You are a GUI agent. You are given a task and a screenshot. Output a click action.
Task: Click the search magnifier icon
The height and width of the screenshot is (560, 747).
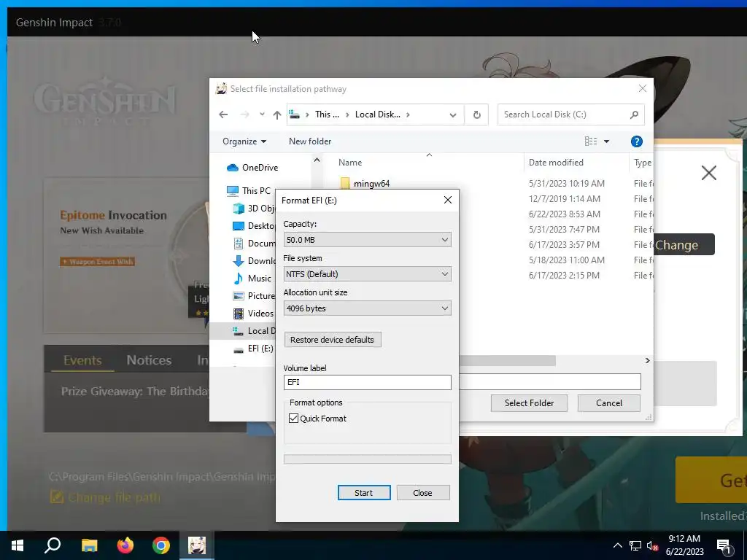click(634, 114)
